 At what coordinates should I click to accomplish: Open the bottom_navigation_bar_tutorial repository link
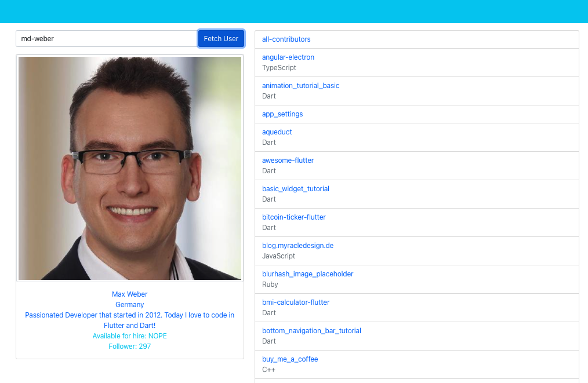point(311,331)
